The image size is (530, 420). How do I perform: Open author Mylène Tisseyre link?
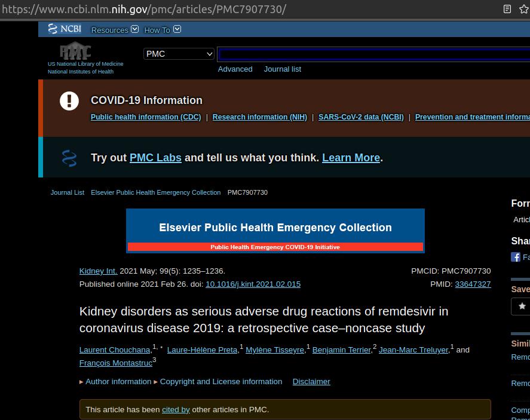(x=275, y=350)
